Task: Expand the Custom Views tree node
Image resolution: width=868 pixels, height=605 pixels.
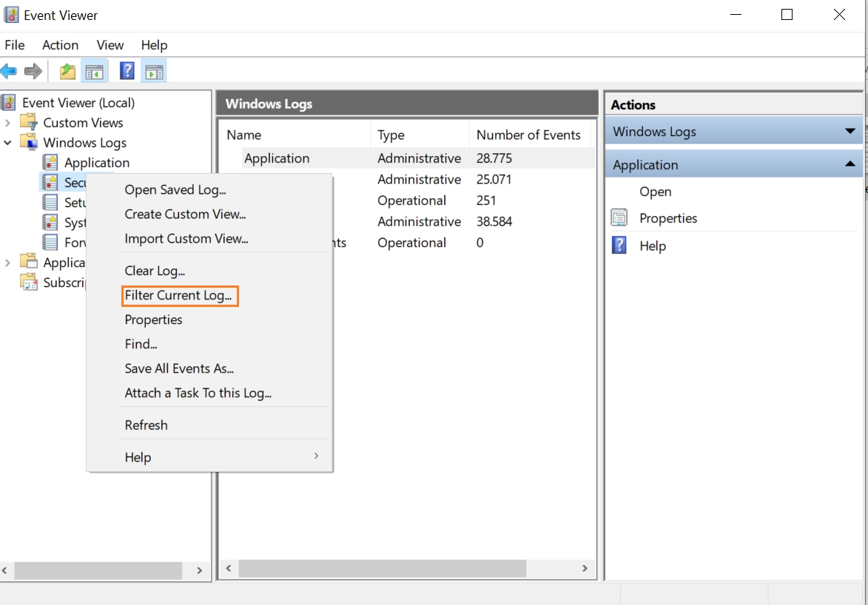Action: [7, 122]
